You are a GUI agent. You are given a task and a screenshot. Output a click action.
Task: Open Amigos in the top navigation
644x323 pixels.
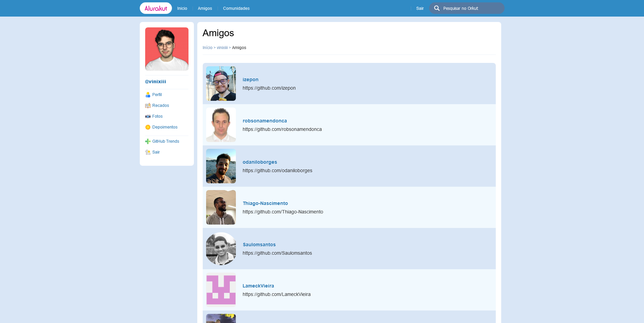click(x=205, y=8)
